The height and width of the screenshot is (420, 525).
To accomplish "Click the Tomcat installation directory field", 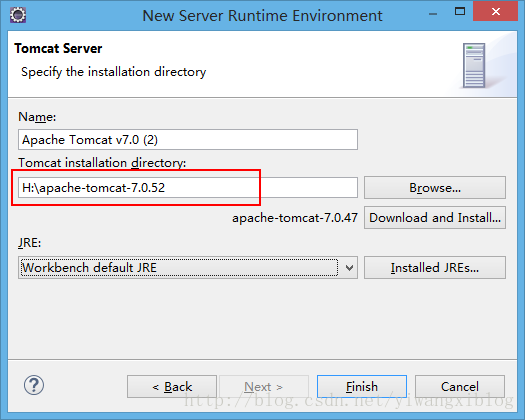I will [188, 188].
